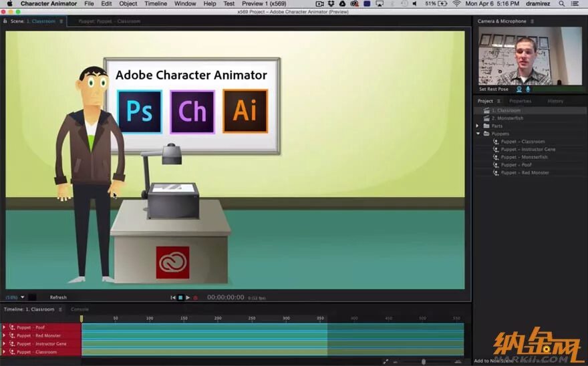Screen dimensions: 588x366
Task: Go to start of timeline playback button
Action: 173,297
